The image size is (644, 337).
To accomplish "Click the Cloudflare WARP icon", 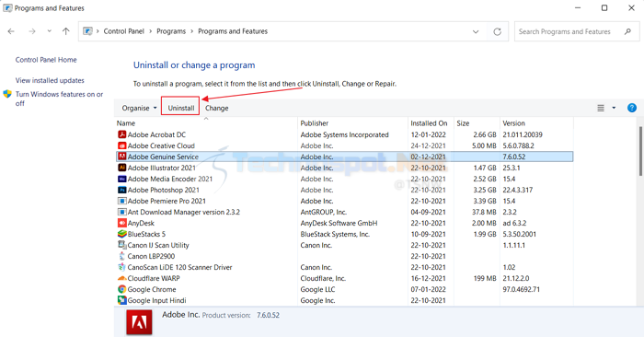I will tap(121, 278).
